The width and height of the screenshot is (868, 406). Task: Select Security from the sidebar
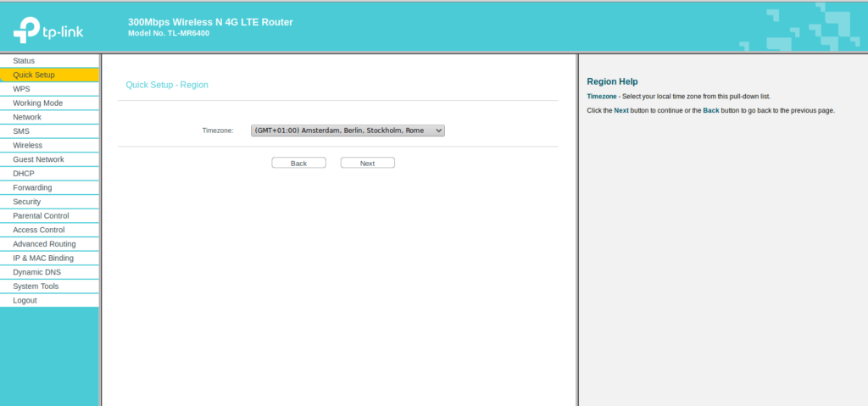[x=27, y=202]
